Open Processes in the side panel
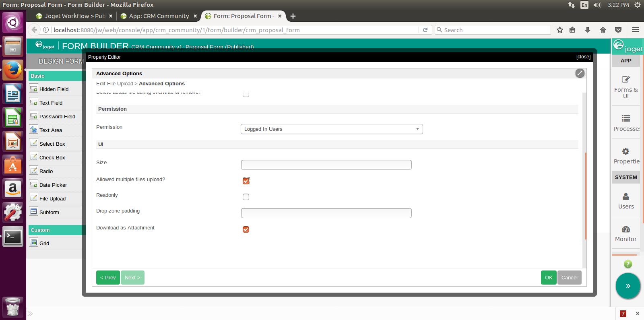 point(626,123)
